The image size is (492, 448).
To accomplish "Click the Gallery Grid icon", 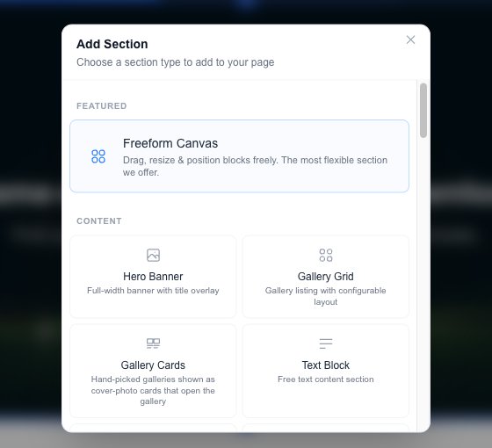I will click(x=326, y=255).
